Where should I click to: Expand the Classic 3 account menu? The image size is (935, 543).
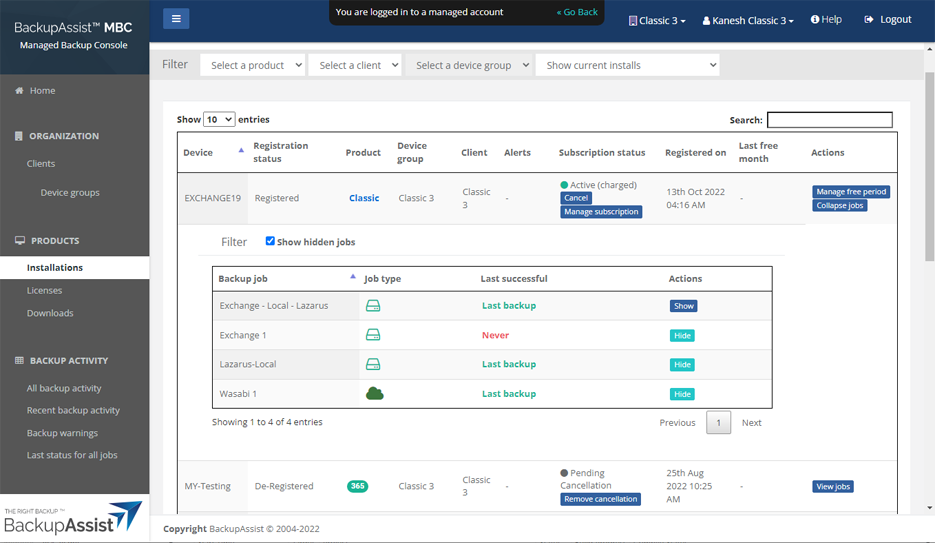click(657, 21)
